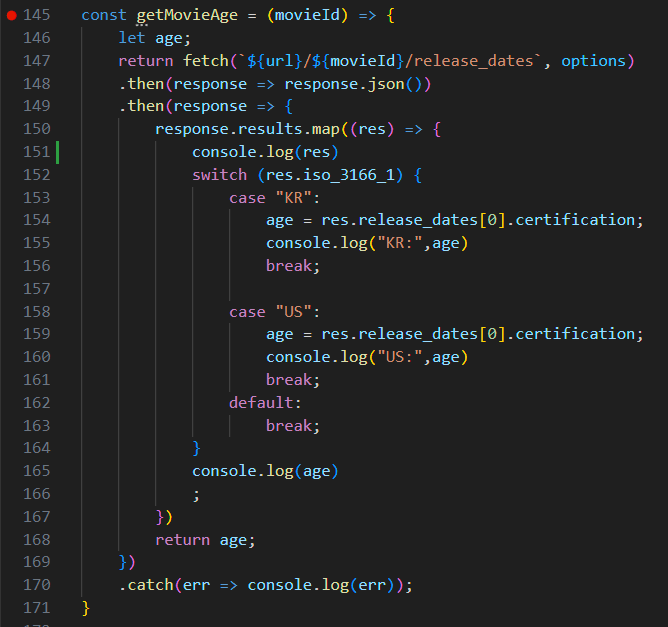668x627 pixels.
Task: Click 'return age;' on line 168
Action: [x=205, y=540]
